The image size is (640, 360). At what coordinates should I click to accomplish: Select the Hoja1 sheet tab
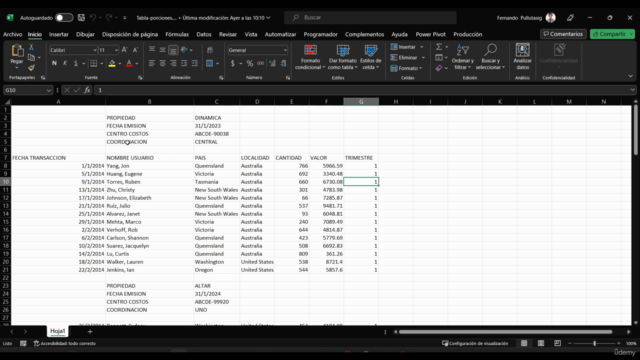pos(58,331)
